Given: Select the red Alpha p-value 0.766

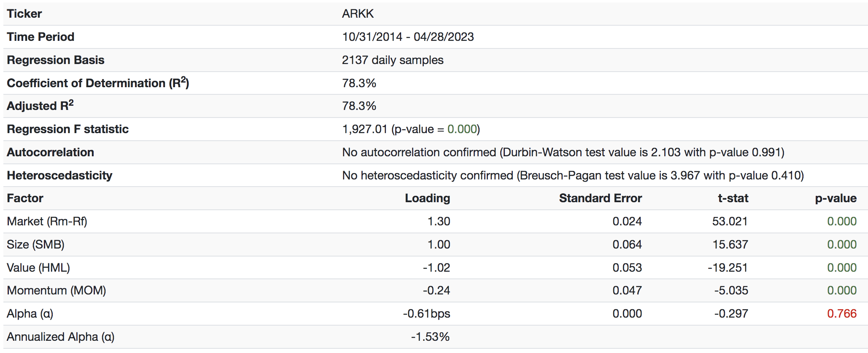Looking at the screenshot, I should coord(842,313).
